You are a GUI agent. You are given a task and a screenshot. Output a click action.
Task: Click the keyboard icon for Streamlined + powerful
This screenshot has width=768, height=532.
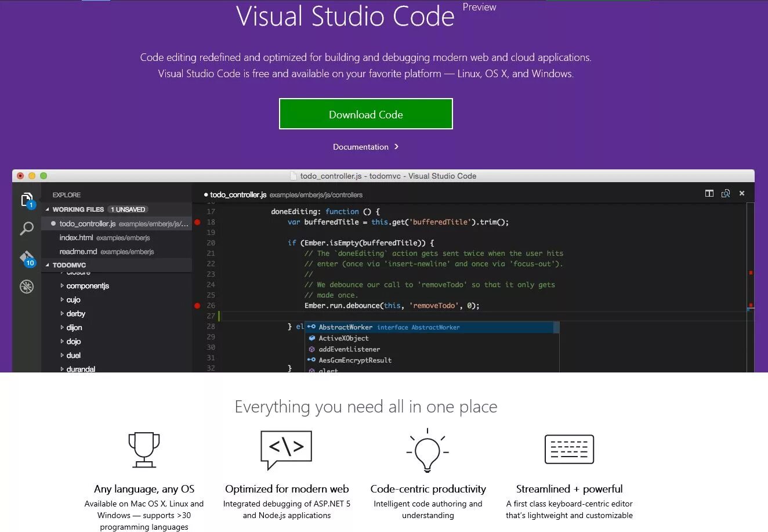pos(569,449)
